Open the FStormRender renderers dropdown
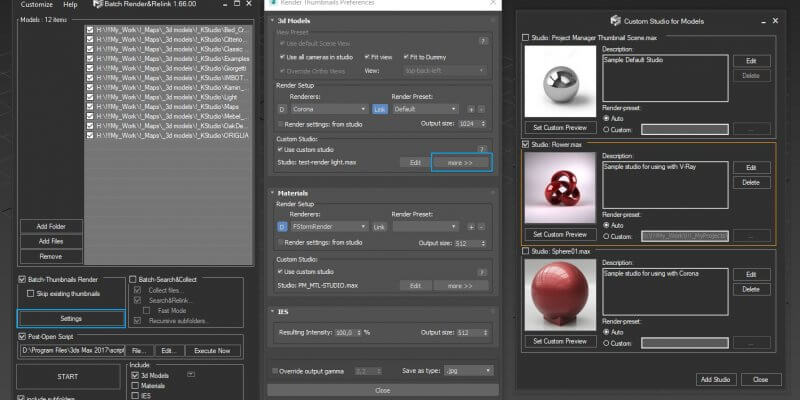The image size is (800, 400). pos(329,227)
